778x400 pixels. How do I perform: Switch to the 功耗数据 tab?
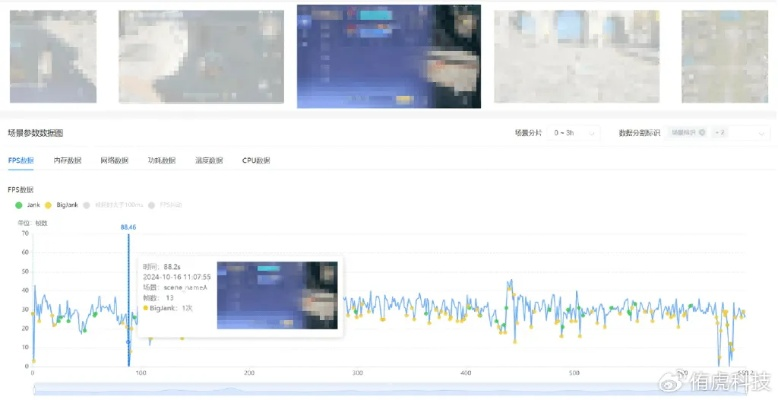(161, 160)
